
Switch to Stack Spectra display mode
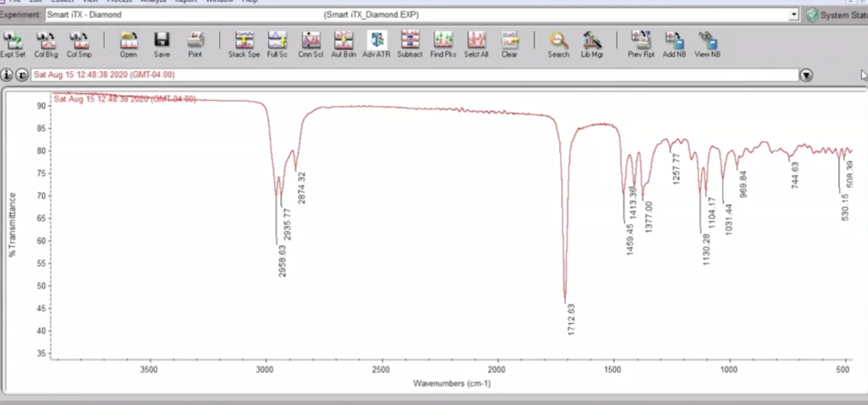click(x=244, y=43)
